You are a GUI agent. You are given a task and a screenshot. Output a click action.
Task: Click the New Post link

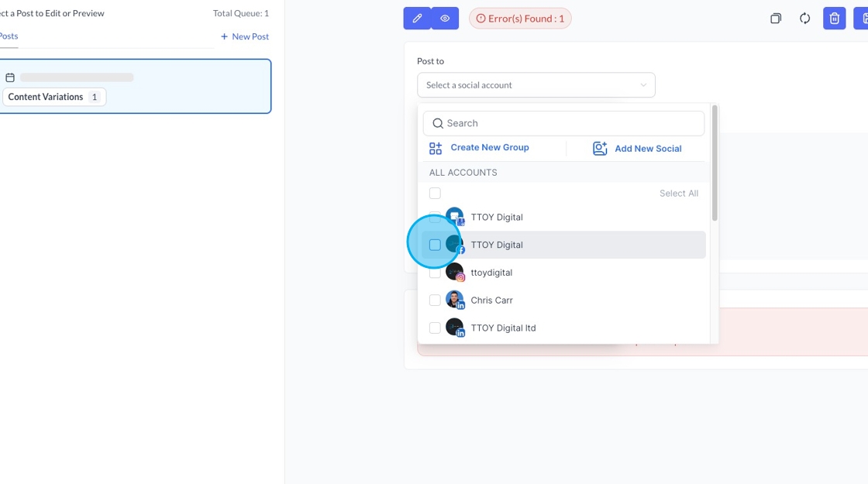[x=245, y=36]
